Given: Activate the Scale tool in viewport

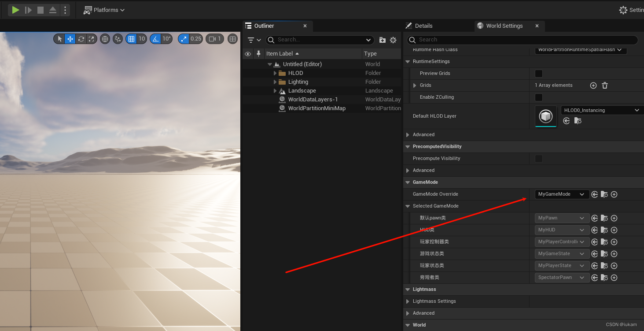Looking at the screenshot, I should pos(91,39).
